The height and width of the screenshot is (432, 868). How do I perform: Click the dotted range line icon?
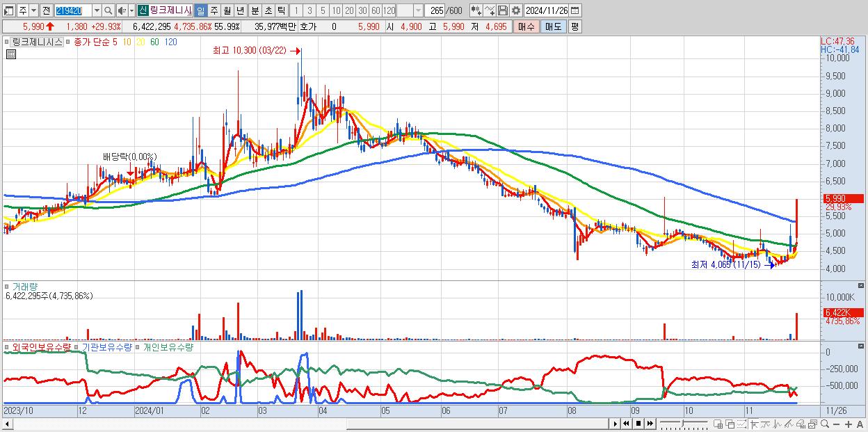click(x=741, y=424)
